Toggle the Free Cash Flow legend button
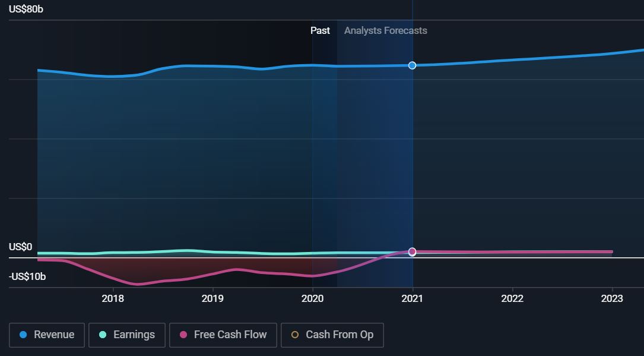 point(223,335)
